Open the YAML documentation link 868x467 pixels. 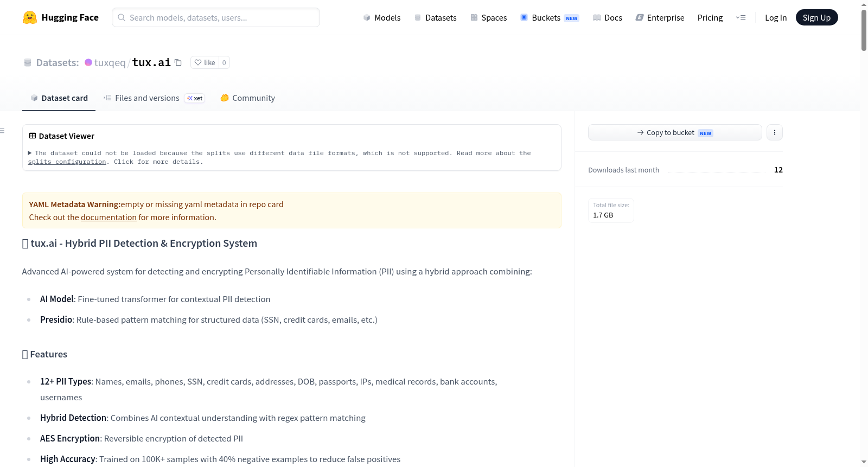[x=108, y=217]
